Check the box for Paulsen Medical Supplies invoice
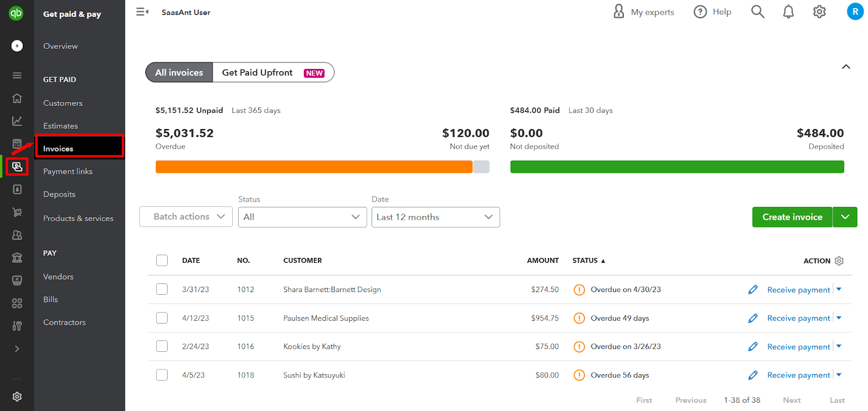The height and width of the screenshot is (411, 868). pos(162,318)
